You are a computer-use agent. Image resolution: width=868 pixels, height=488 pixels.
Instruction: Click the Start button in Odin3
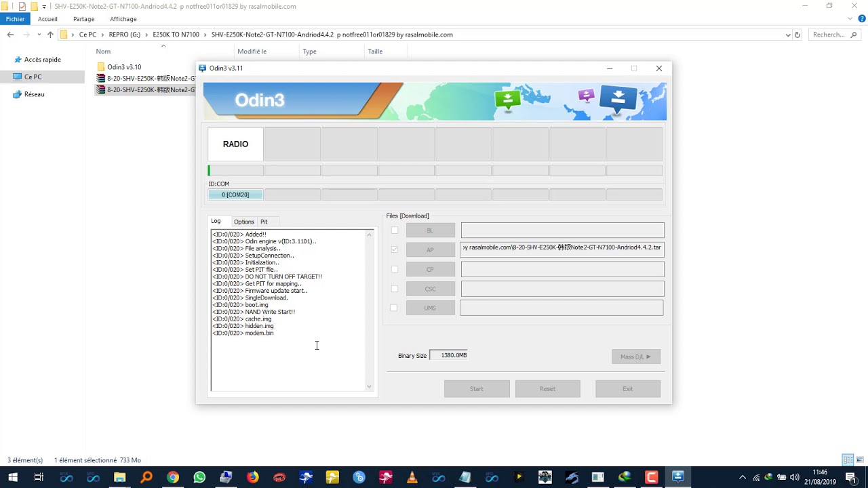coord(477,388)
